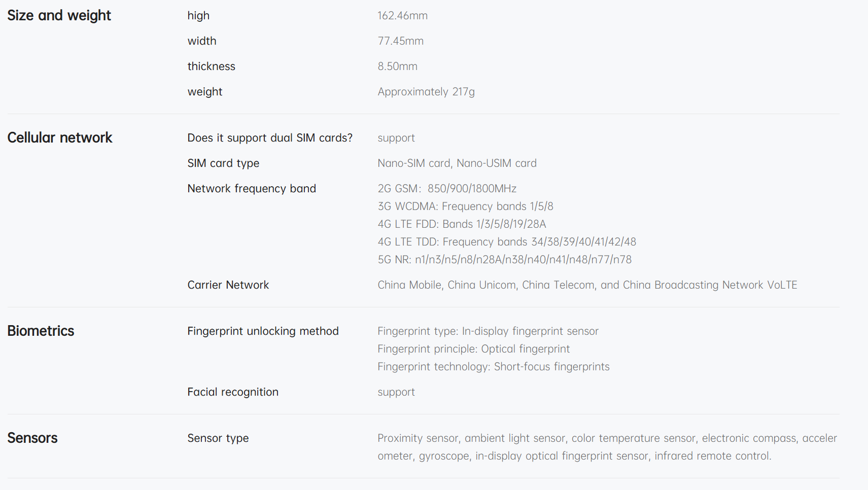The height and width of the screenshot is (490, 868).
Task: Click the "Size and weight" section heading
Action: (x=59, y=16)
